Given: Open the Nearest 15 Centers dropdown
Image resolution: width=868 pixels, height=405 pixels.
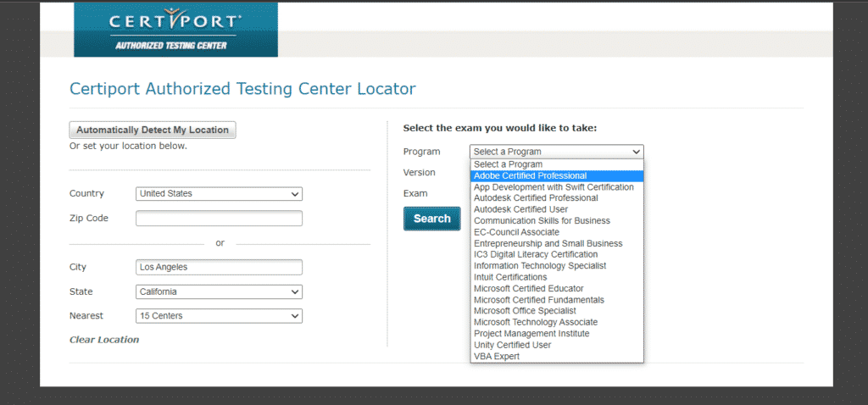Looking at the screenshot, I should coord(219,316).
